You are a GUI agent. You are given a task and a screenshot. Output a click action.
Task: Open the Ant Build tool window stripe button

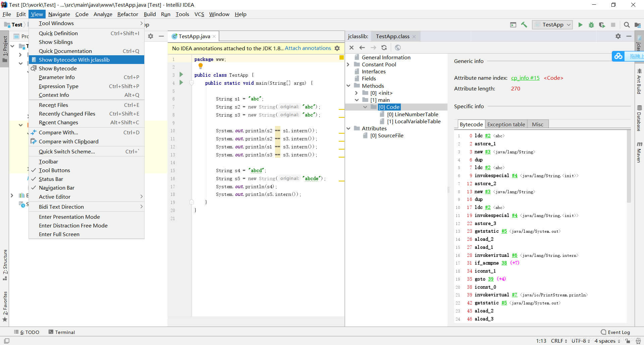639,81
